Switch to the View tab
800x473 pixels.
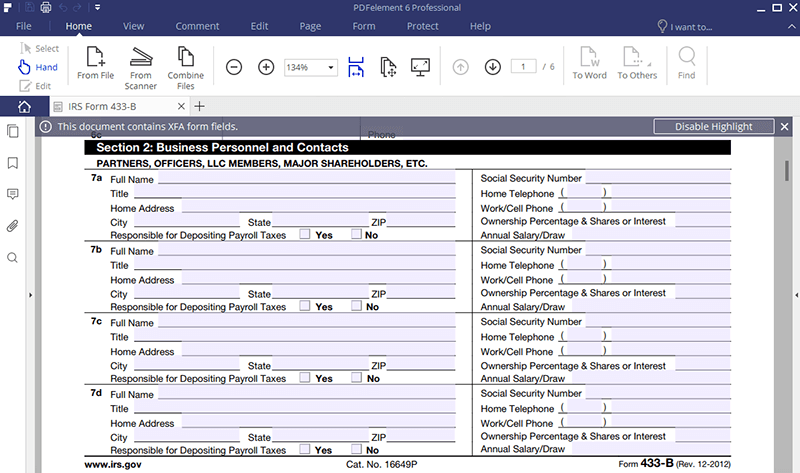133,26
